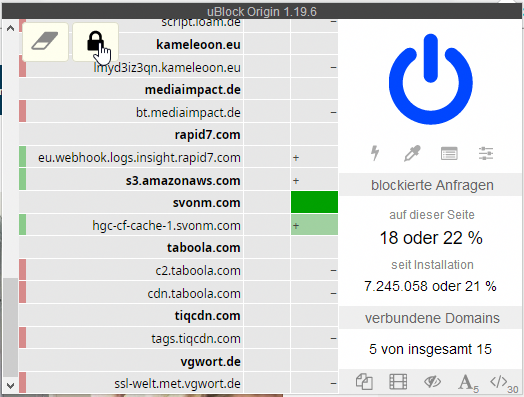The height and width of the screenshot is (397, 524).
Task: Collapse the blockierte Anfragen section header
Action: 431,185
